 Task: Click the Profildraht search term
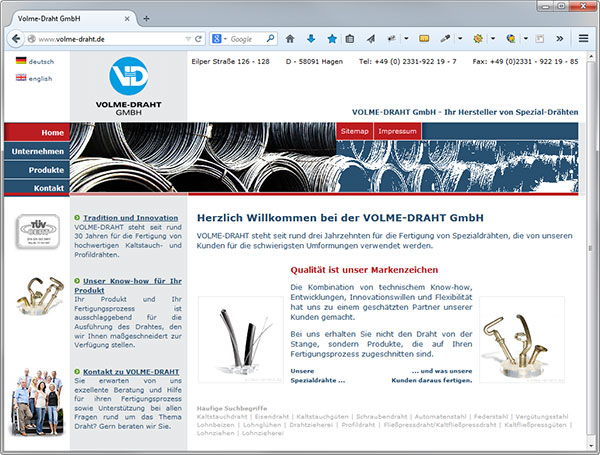(358, 425)
